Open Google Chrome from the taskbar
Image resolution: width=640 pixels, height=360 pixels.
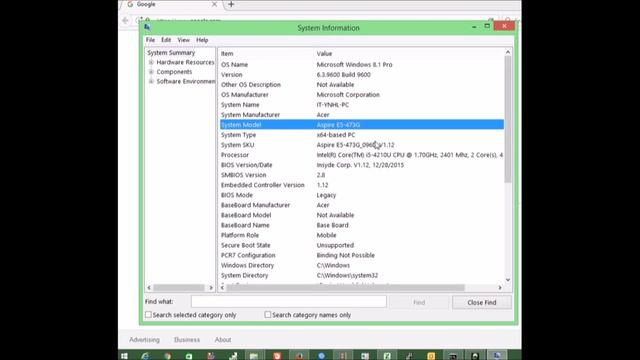167,356
